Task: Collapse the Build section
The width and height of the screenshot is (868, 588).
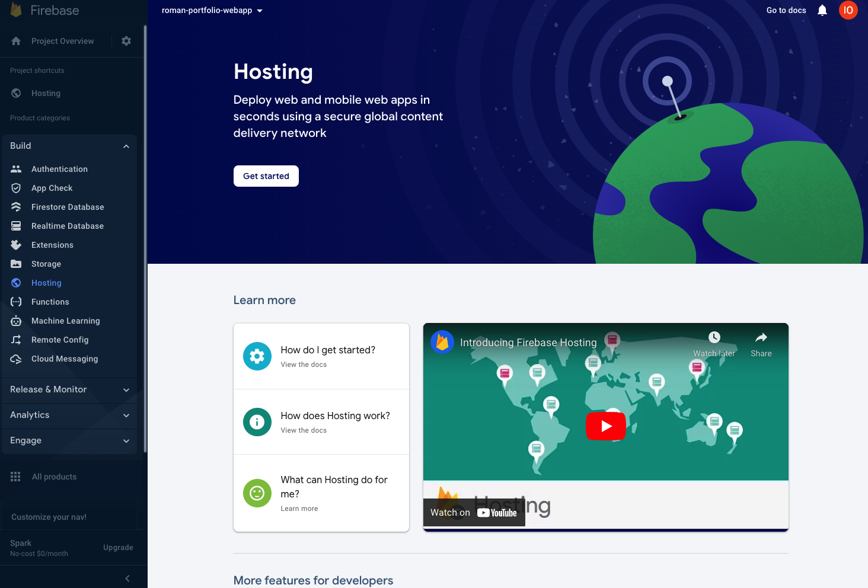Action: (x=126, y=146)
